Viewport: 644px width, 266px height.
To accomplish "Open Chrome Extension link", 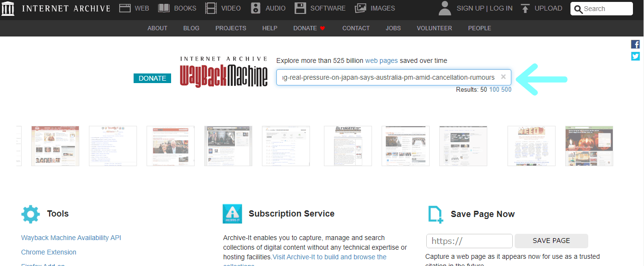I will point(49,252).
